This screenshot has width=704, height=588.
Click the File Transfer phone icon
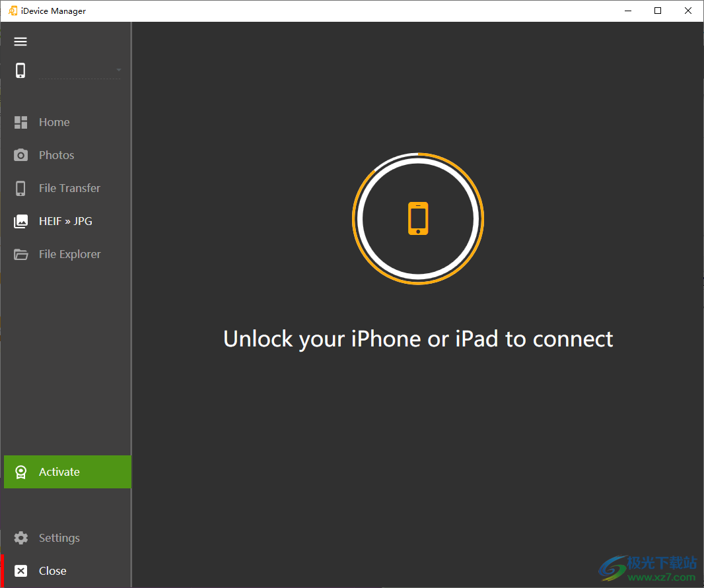(x=20, y=188)
